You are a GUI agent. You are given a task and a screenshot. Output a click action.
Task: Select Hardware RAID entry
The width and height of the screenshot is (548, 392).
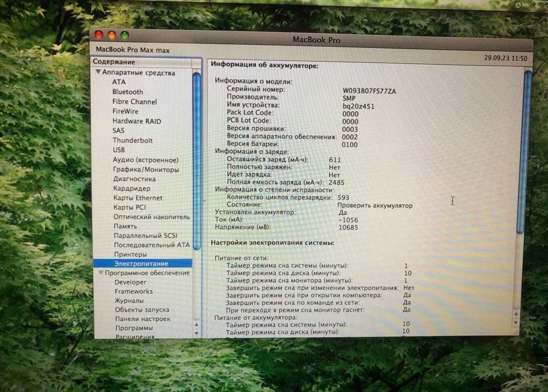click(137, 121)
